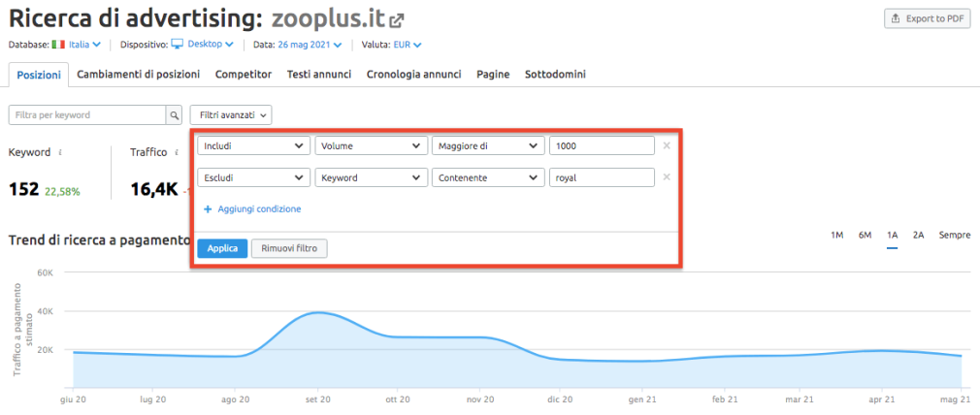This screenshot has height=415, width=980.
Task: Select the Sempre time range
Action: point(954,236)
